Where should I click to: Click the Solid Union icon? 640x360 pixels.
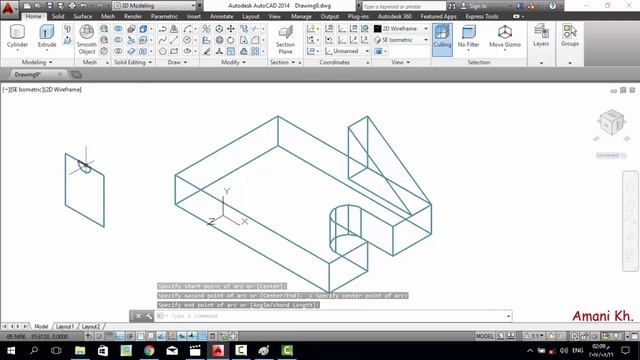click(x=118, y=29)
